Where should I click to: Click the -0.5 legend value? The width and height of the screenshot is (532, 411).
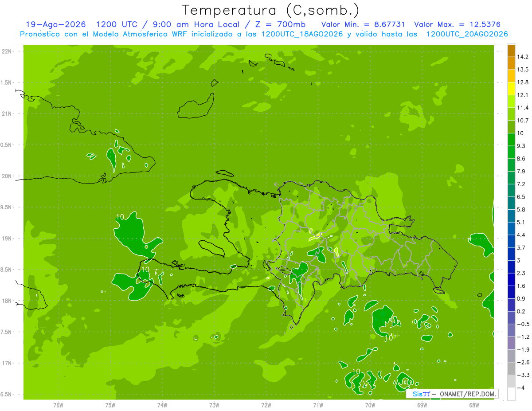tap(524, 324)
